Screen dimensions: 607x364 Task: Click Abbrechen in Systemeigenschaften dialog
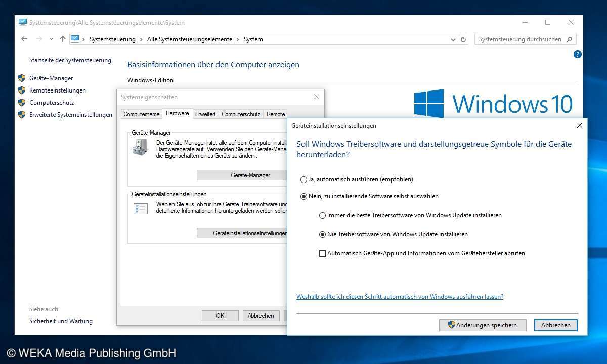tap(261, 315)
